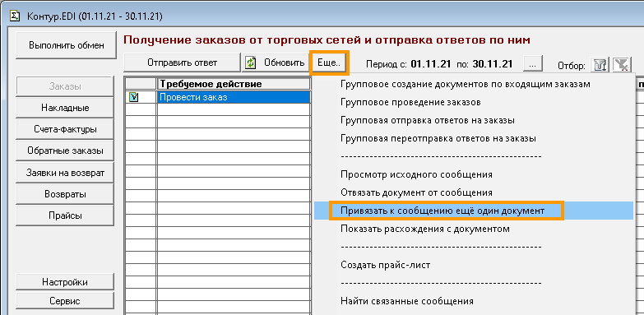644x315 pixels.
Task: Switch to Возвраты section
Action: coord(65,194)
